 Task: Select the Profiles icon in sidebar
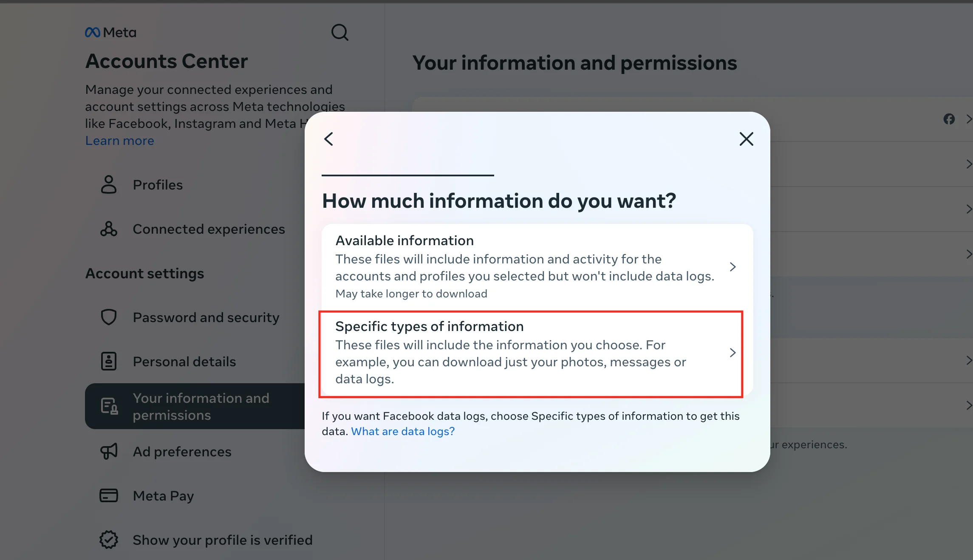point(109,185)
